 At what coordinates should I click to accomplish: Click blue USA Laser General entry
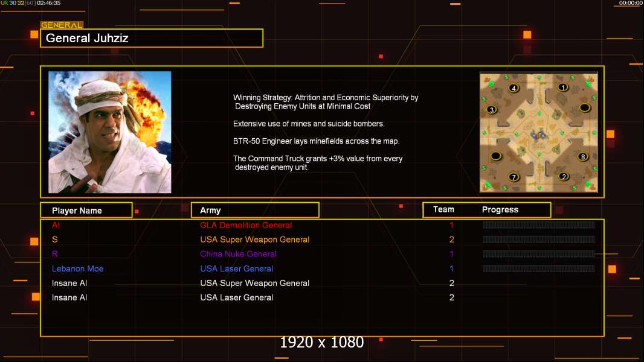(x=237, y=269)
